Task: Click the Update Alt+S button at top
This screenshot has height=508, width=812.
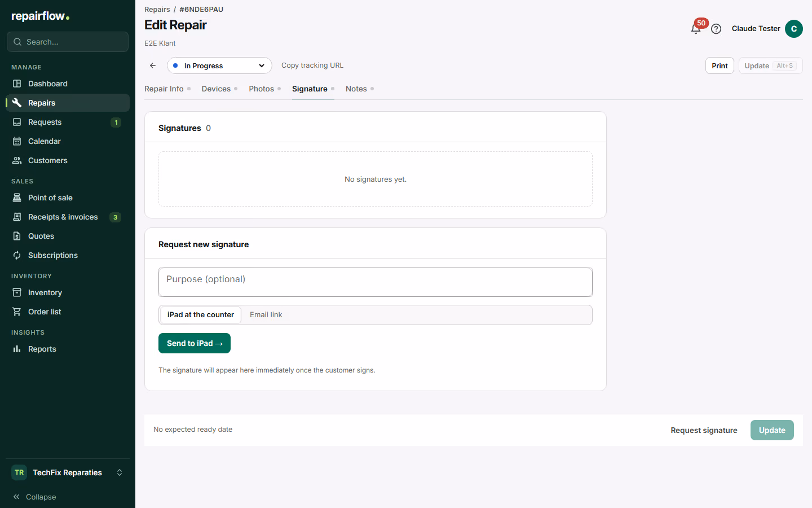Action: (770, 65)
